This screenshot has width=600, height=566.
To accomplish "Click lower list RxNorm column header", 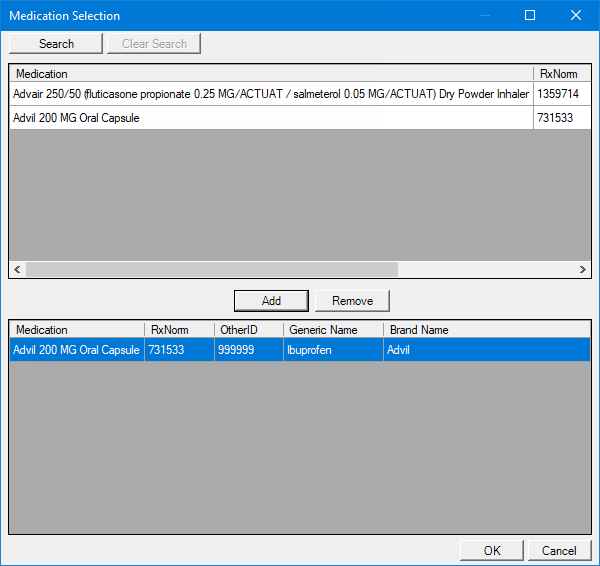I will 179,330.
